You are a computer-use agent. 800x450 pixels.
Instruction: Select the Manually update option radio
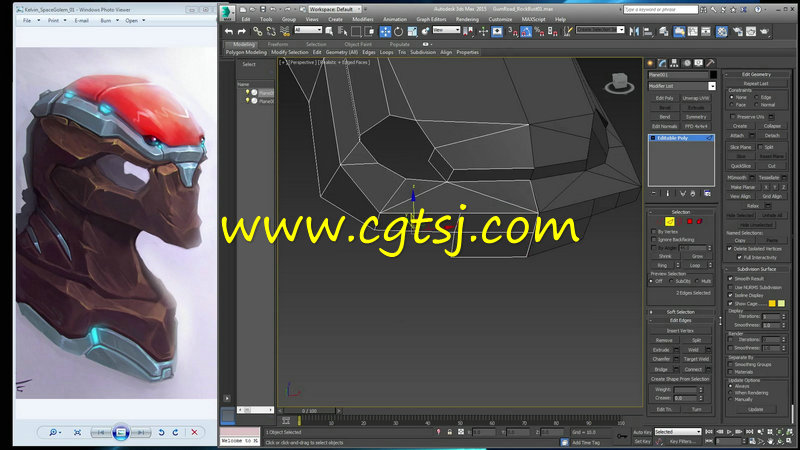(x=731, y=399)
